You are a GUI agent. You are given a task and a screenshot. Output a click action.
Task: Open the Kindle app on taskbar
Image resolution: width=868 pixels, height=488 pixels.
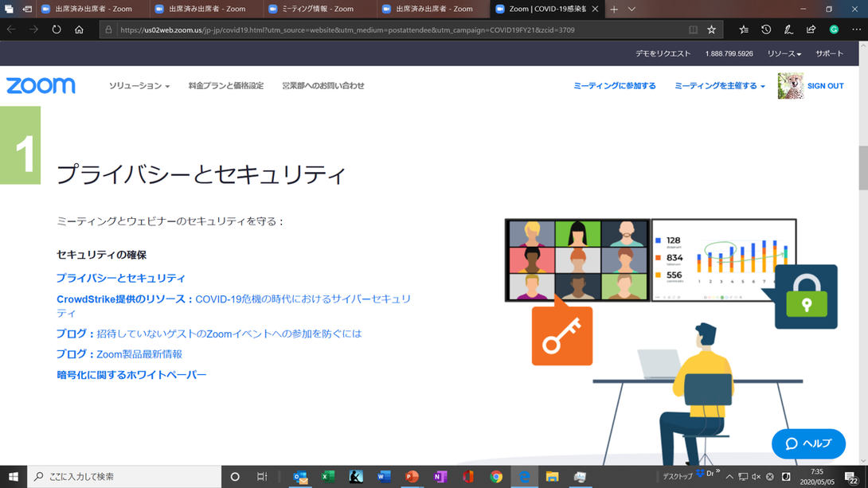click(356, 476)
